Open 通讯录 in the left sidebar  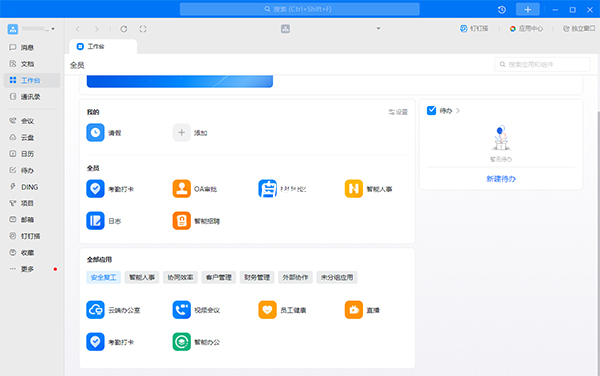point(30,97)
